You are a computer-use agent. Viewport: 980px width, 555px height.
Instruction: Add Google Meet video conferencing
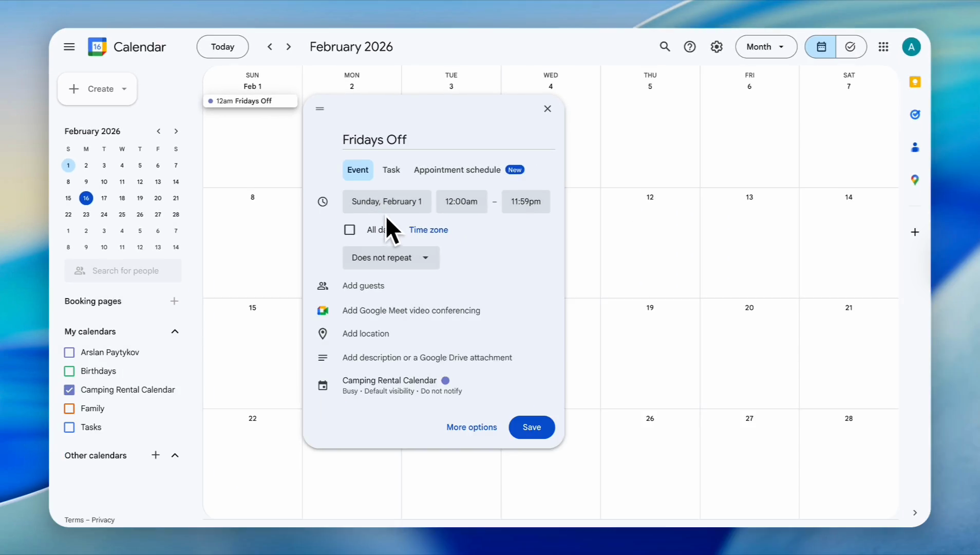click(x=411, y=310)
